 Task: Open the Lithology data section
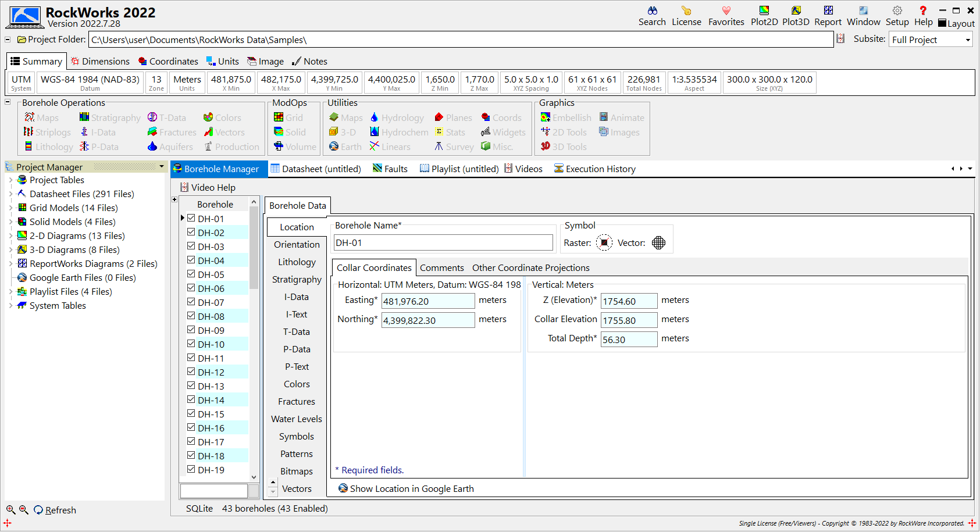pyautogui.click(x=297, y=262)
